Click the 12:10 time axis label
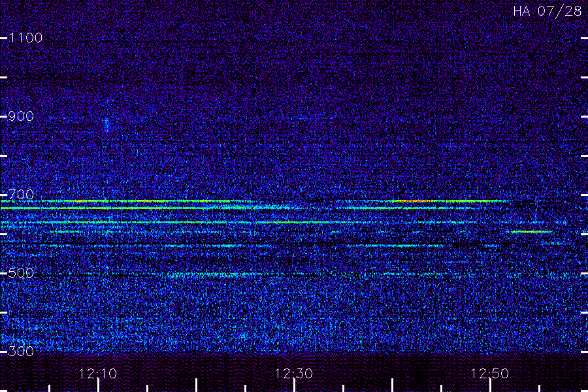The width and height of the screenshot is (588, 392). click(98, 373)
